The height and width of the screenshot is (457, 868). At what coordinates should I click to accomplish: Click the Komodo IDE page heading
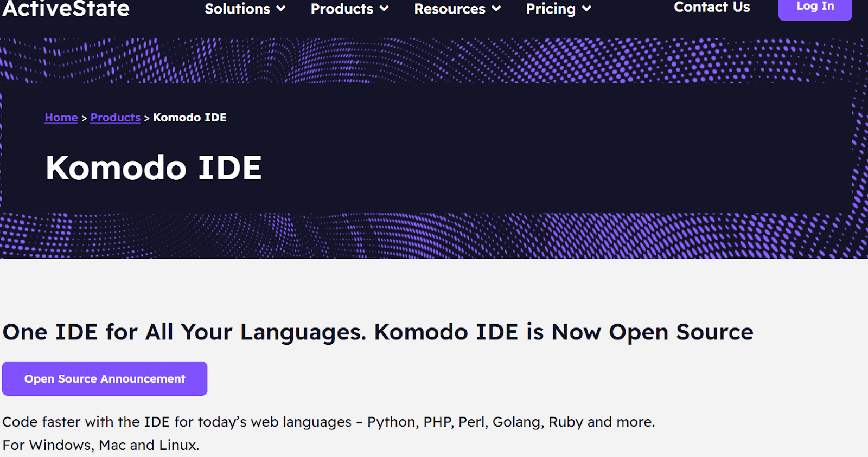tap(154, 168)
